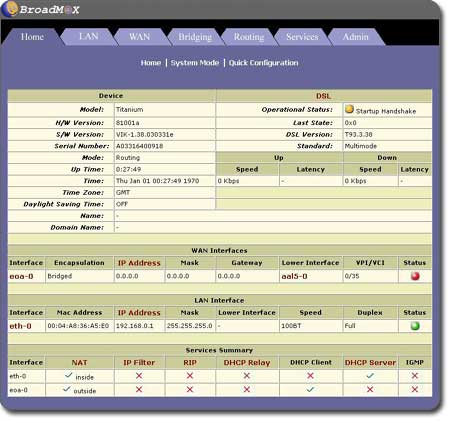Open the Admin tab
Image resolution: width=450 pixels, height=421 pixels.
pyautogui.click(x=356, y=37)
